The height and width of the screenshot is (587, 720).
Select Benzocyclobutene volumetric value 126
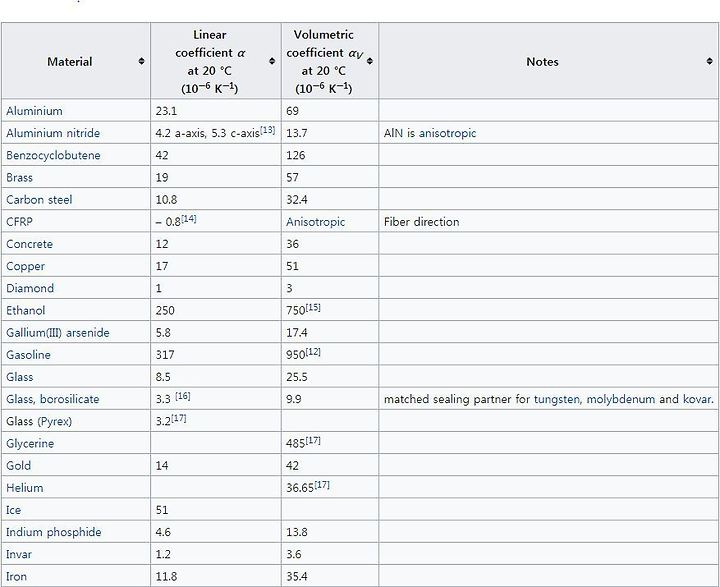tap(296, 155)
